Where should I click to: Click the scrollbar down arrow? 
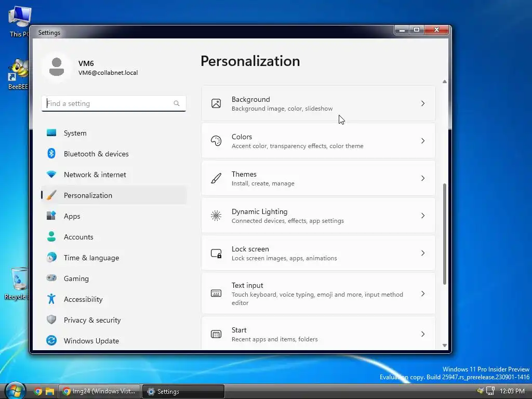click(x=445, y=345)
